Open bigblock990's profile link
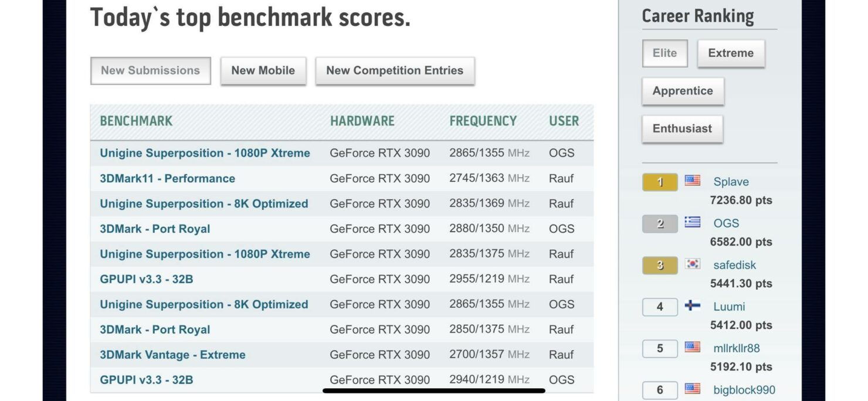This screenshot has width=868, height=401. (744, 390)
